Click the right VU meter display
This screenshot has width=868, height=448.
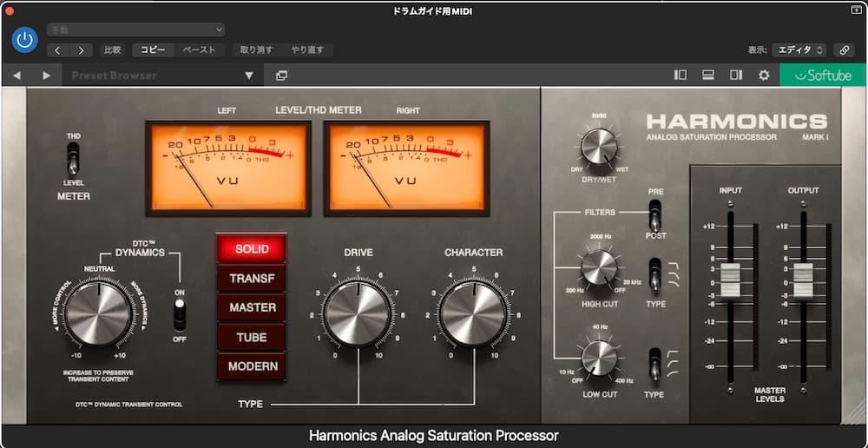coord(406,168)
